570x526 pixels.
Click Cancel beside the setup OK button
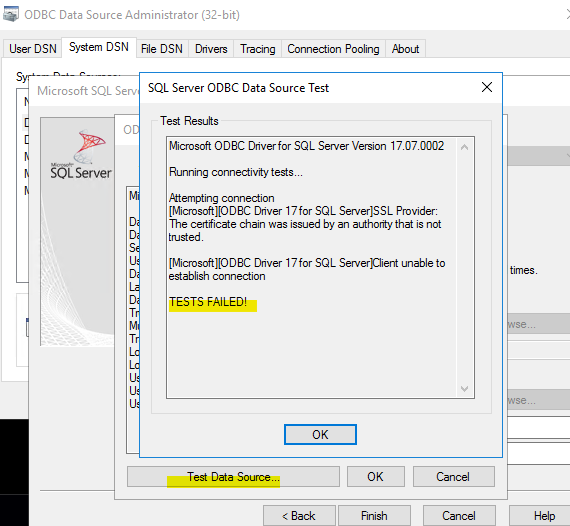click(x=453, y=477)
